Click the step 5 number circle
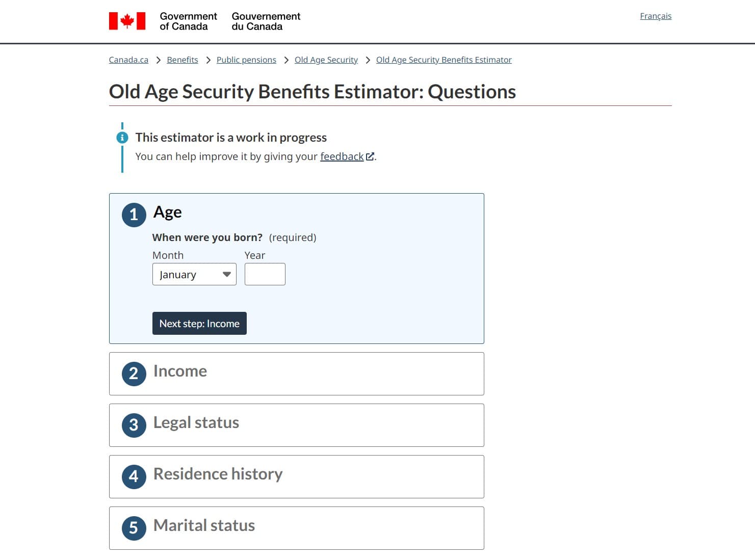Screen dimensions: 755x560 (134, 528)
